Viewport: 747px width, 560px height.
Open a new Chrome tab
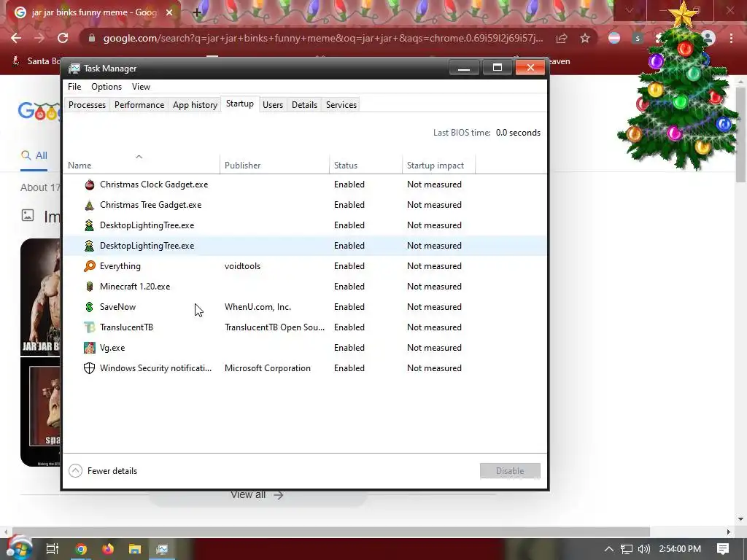tap(197, 12)
